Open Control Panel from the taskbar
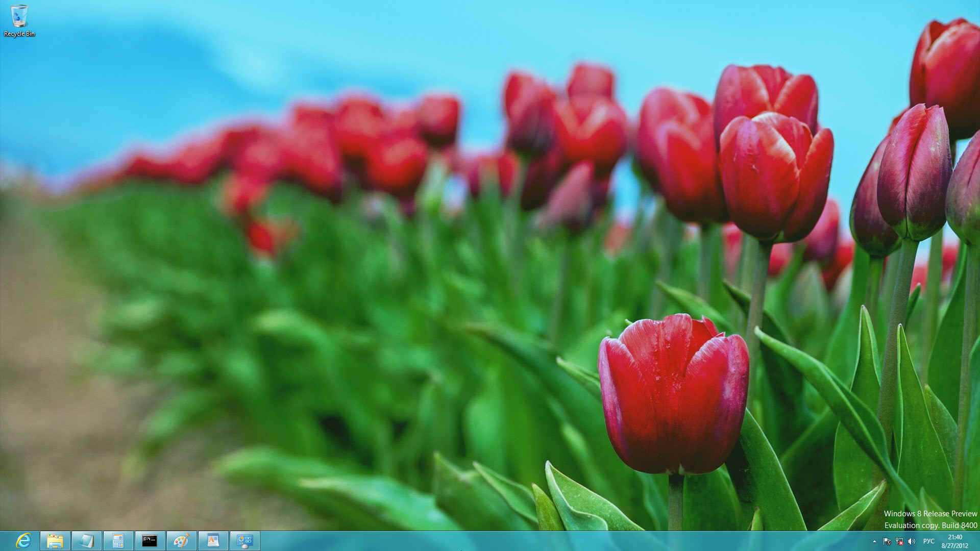The height and width of the screenshot is (551, 980). point(245,541)
